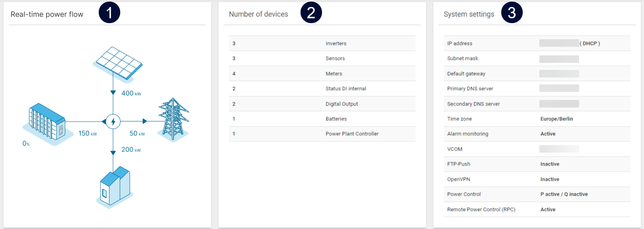Click the FTP-Push Inactive status

point(550,164)
